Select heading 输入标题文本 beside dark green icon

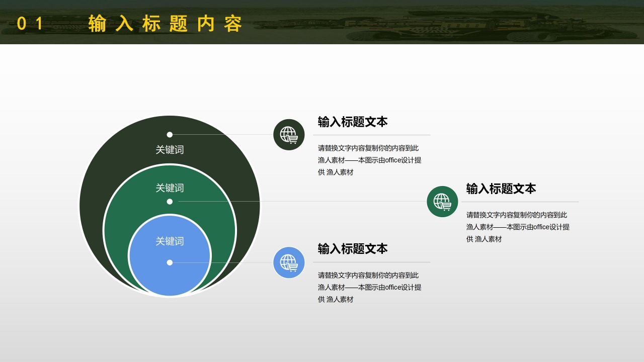point(353,122)
